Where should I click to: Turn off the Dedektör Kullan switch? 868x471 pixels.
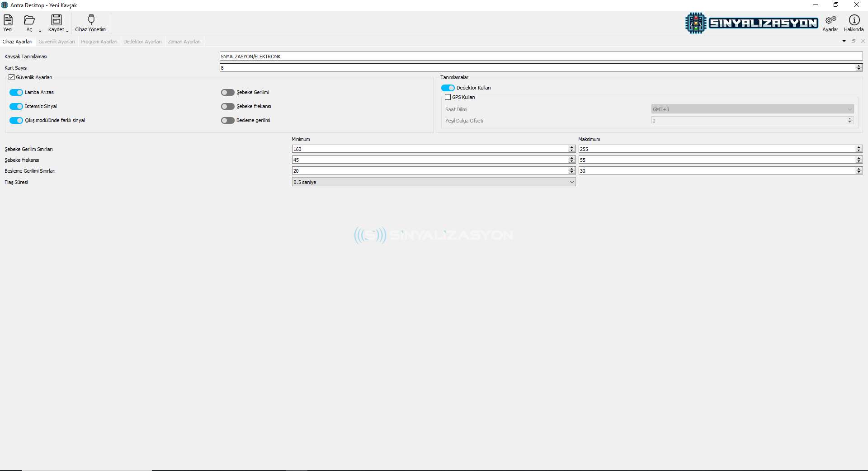448,88
